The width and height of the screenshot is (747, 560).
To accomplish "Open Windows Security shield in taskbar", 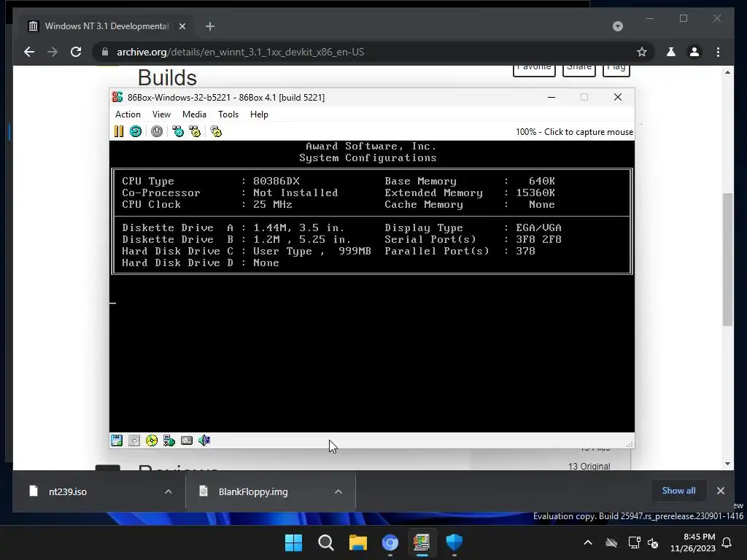I will pos(454,542).
